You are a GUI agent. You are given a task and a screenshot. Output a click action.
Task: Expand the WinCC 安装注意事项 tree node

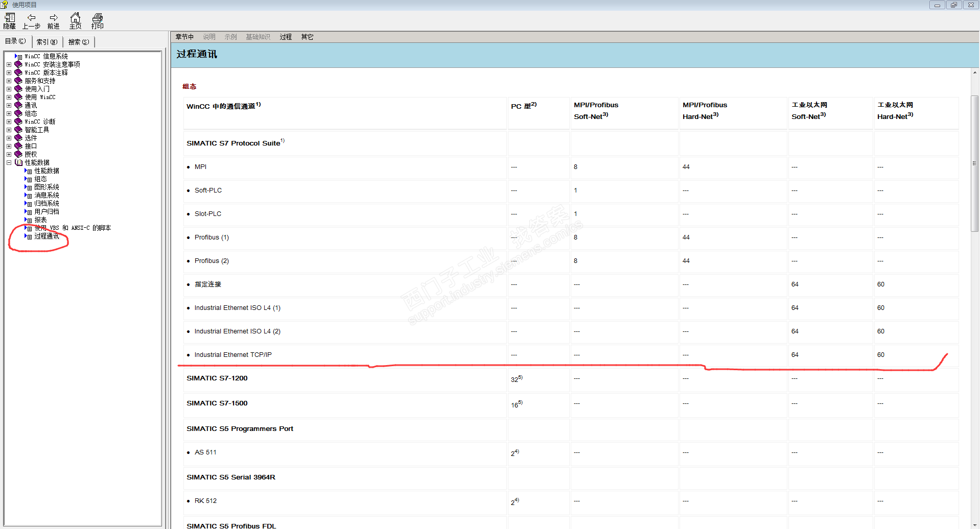click(9, 65)
